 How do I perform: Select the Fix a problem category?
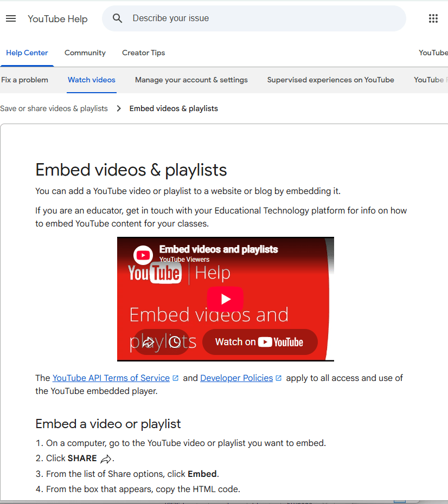(25, 80)
